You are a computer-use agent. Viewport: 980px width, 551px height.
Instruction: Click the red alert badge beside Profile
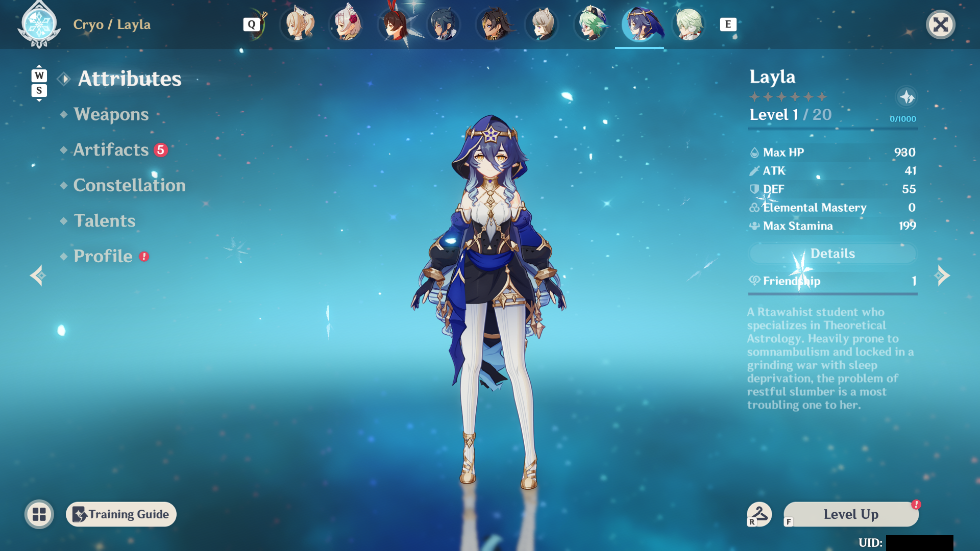(x=144, y=257)
